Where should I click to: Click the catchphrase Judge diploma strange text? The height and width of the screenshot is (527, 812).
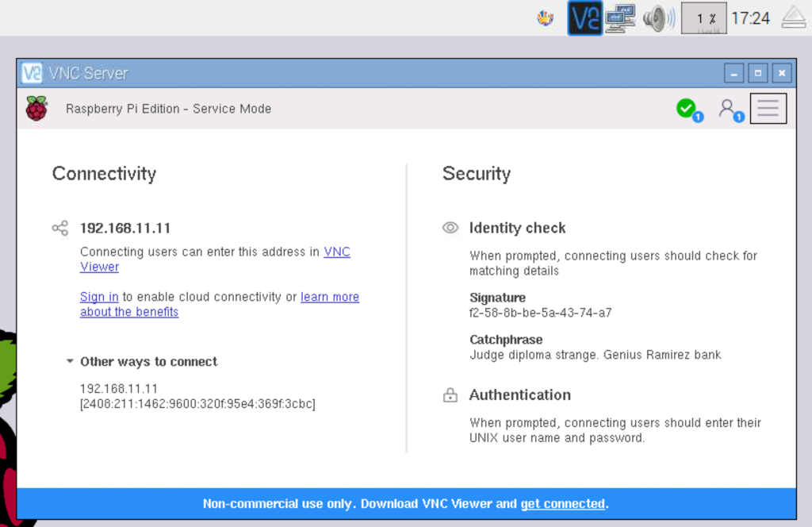point(595,355)
